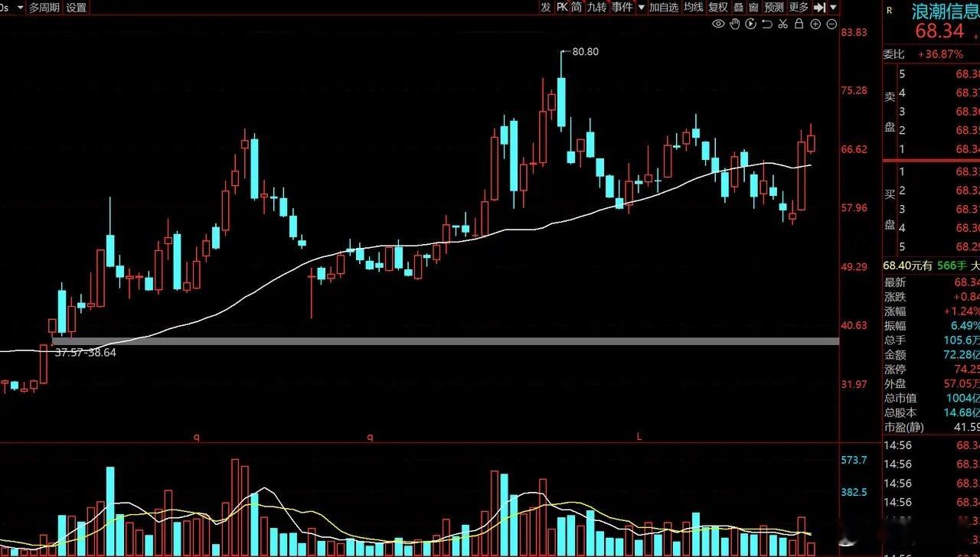
Task: Open the 更多 toolbar menu
Action: click(x=799, y=8)
